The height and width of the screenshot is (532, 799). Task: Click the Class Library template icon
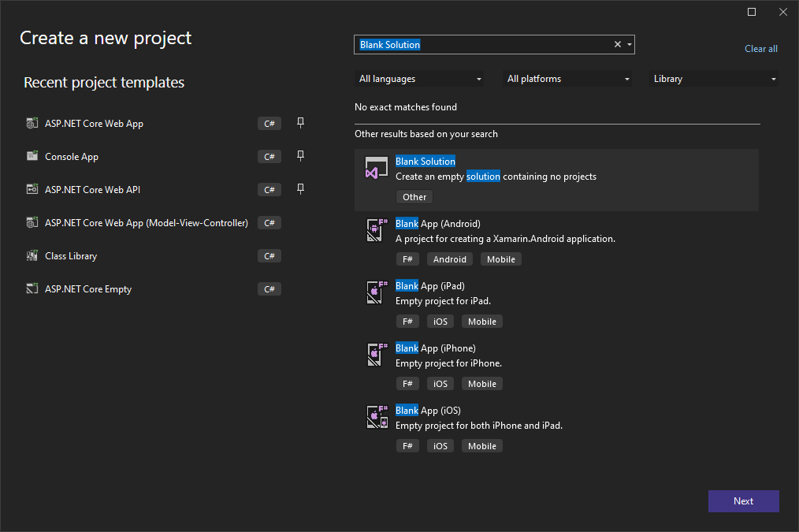coord(32,255)
